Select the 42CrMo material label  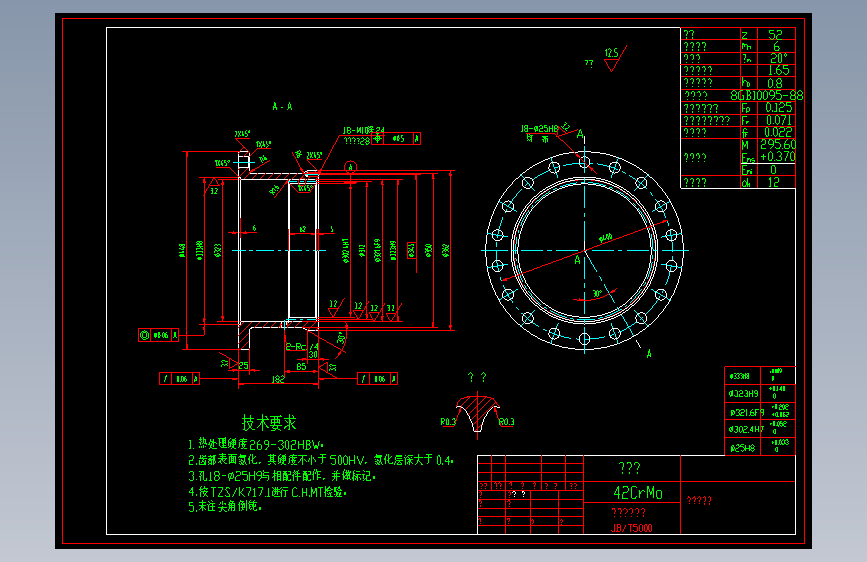(638, 492)
